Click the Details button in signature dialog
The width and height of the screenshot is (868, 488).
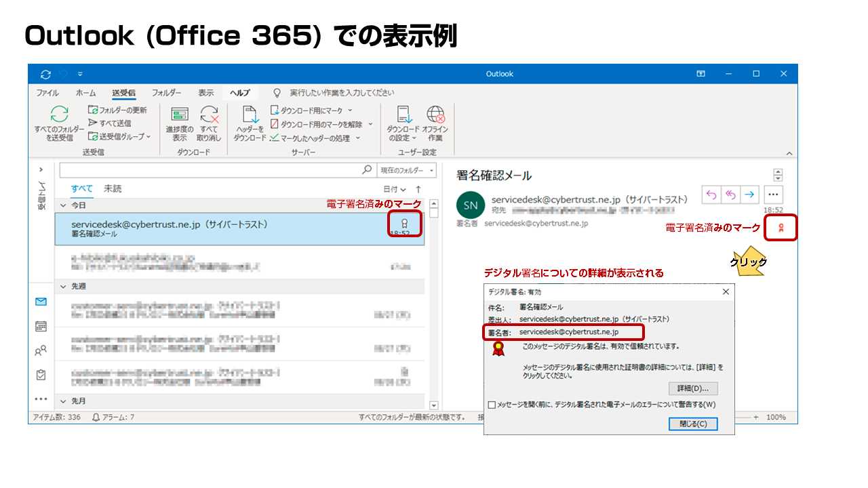coord(692,388)
